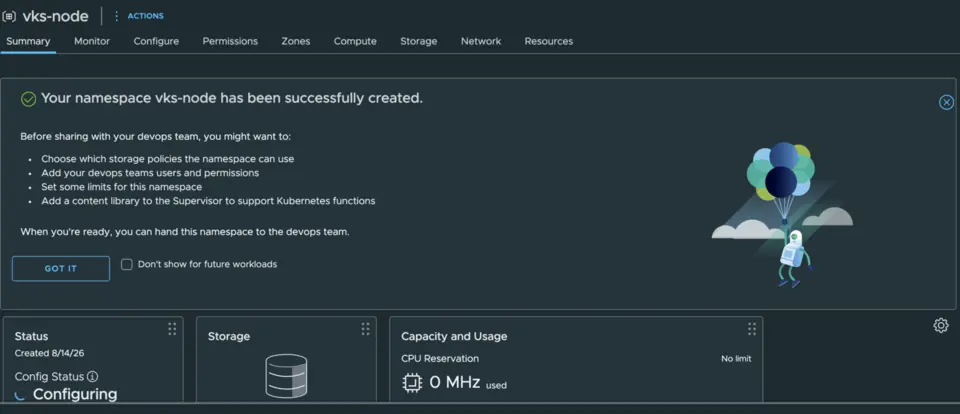
Task: Click the 'Capacity and Usage' heading
Action: [x=454, y=336]
